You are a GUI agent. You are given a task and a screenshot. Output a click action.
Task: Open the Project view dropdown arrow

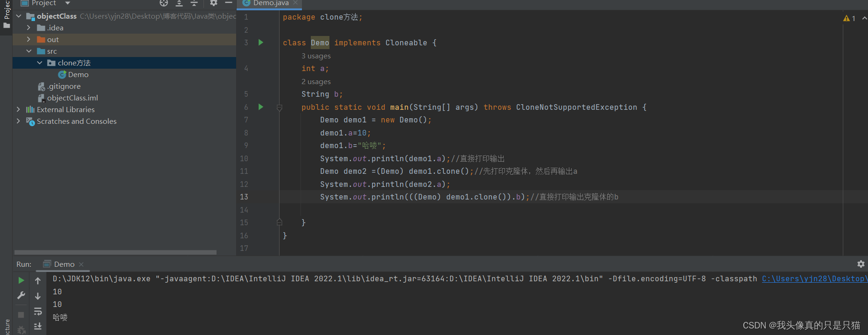(68, 3)
